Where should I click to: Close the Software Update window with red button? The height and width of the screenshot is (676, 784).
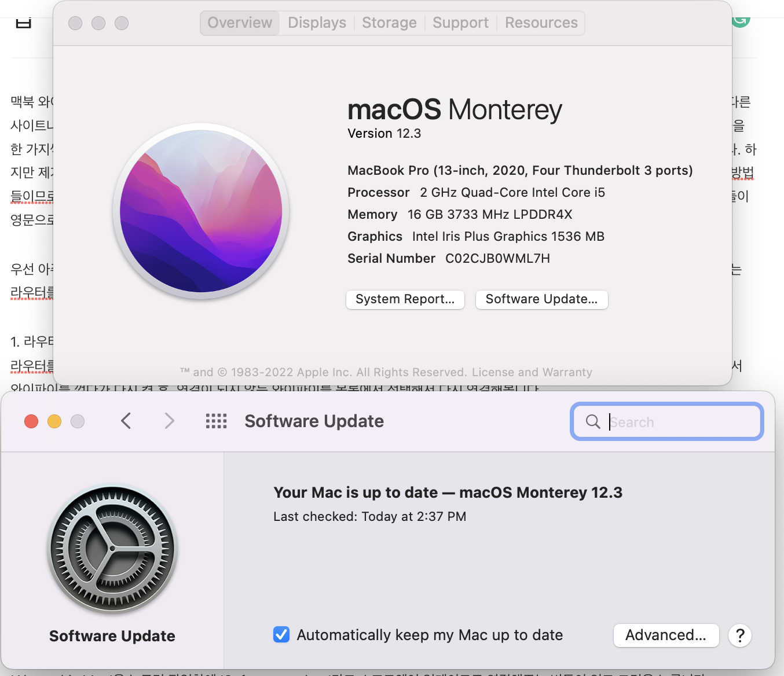[31, 421]
